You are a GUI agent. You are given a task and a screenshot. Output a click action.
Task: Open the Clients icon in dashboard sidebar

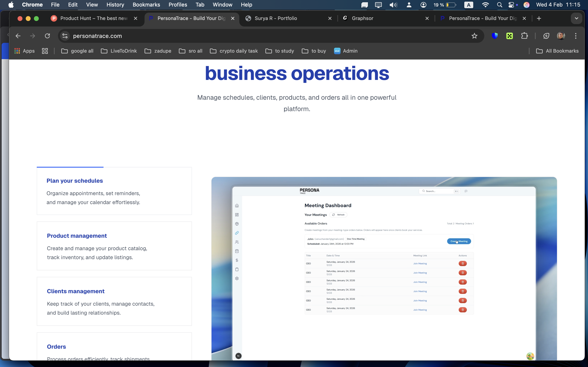[237, 242]
